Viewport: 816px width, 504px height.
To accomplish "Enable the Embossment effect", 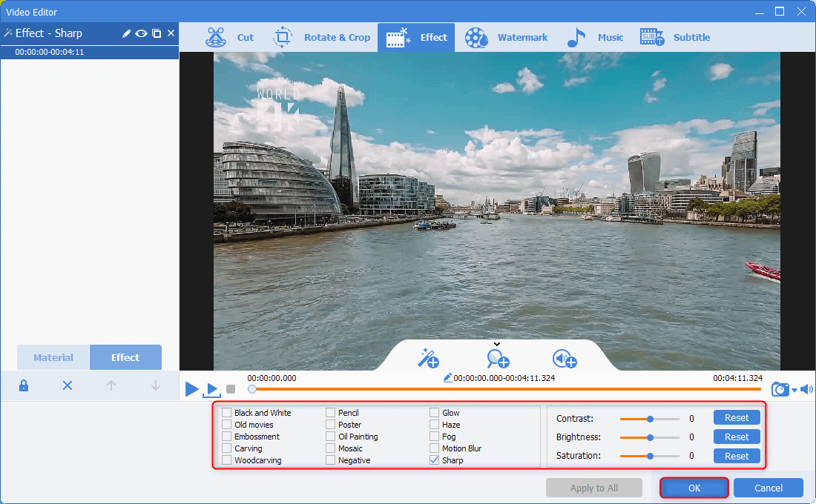I will click(227, 437).
